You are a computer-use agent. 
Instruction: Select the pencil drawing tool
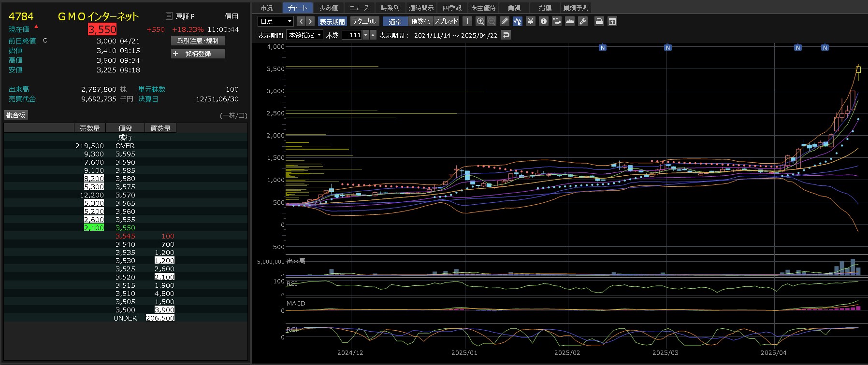(x=505, y=21)
